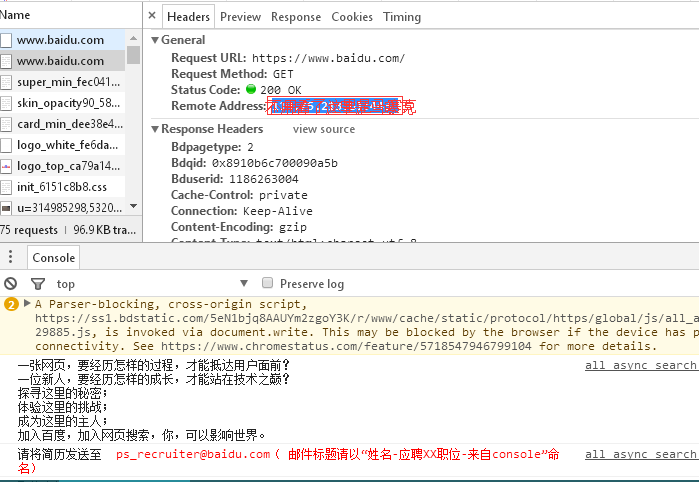Select the Headers tab
Screen dimensions: 699x482
click(188, 17)
